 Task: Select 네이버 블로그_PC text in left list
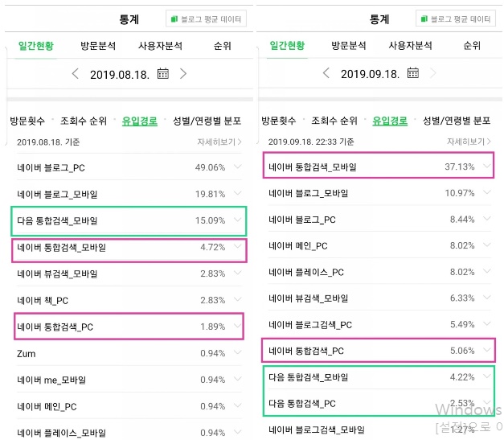51,167
